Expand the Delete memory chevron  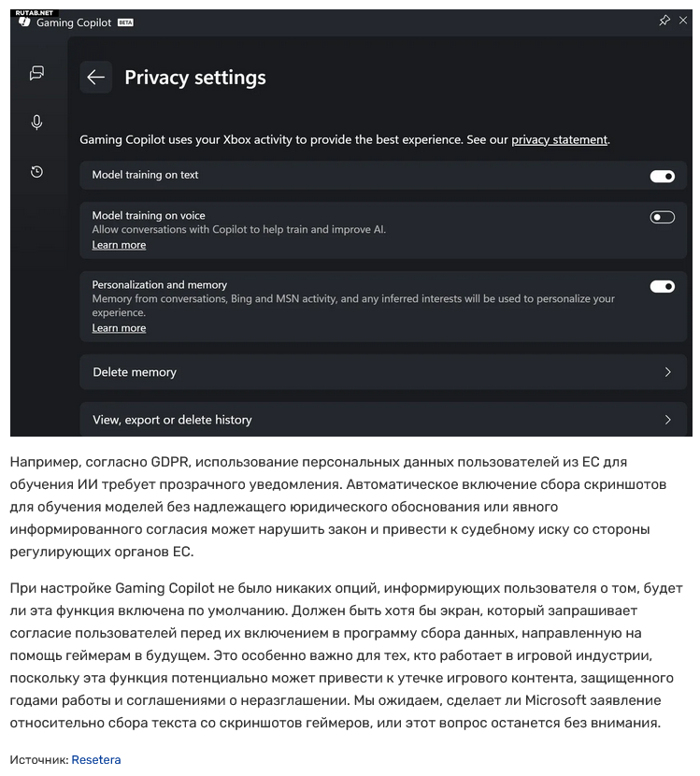click(667, 372)
